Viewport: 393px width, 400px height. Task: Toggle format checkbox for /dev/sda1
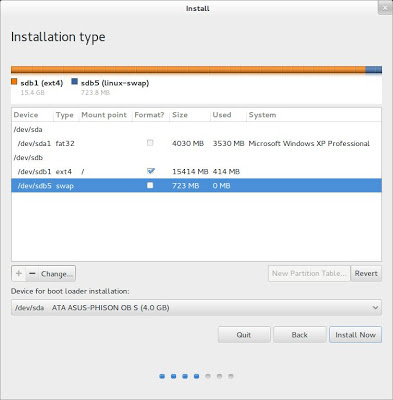click(x=150, y=143)
